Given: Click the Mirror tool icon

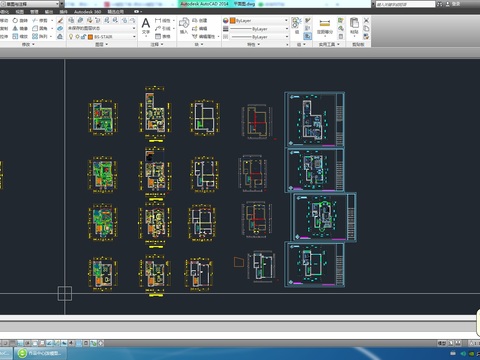Looking at the screenshot, I should (x=20, y=28).
